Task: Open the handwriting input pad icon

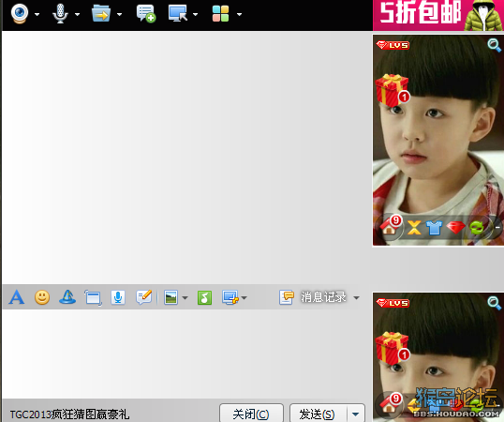Action: click(x=143, y=297)
